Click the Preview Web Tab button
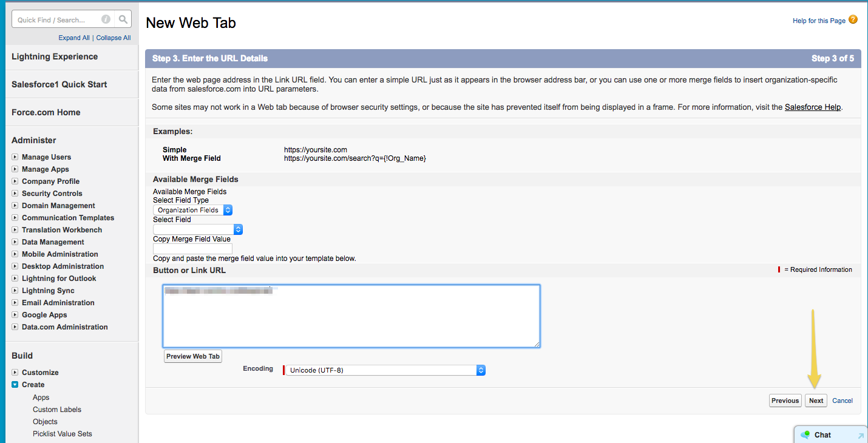 (193, 356)
